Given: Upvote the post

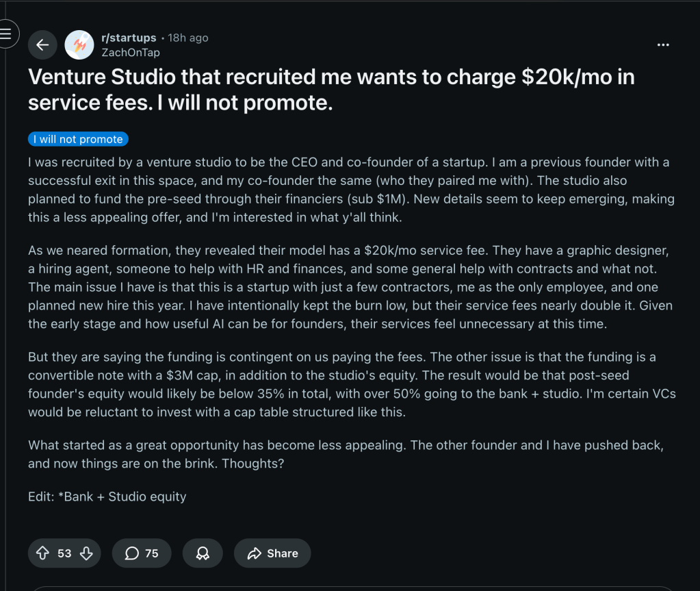Looking at the screenshot, I should tap(42, 553).
